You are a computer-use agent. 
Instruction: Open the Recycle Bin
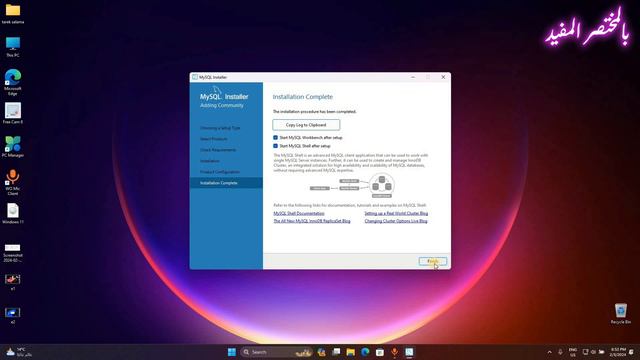[621, 313]
